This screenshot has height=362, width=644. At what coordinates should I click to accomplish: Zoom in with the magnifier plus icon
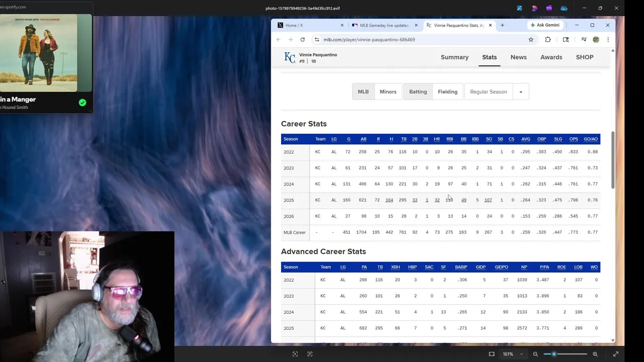tap(595, 354)
